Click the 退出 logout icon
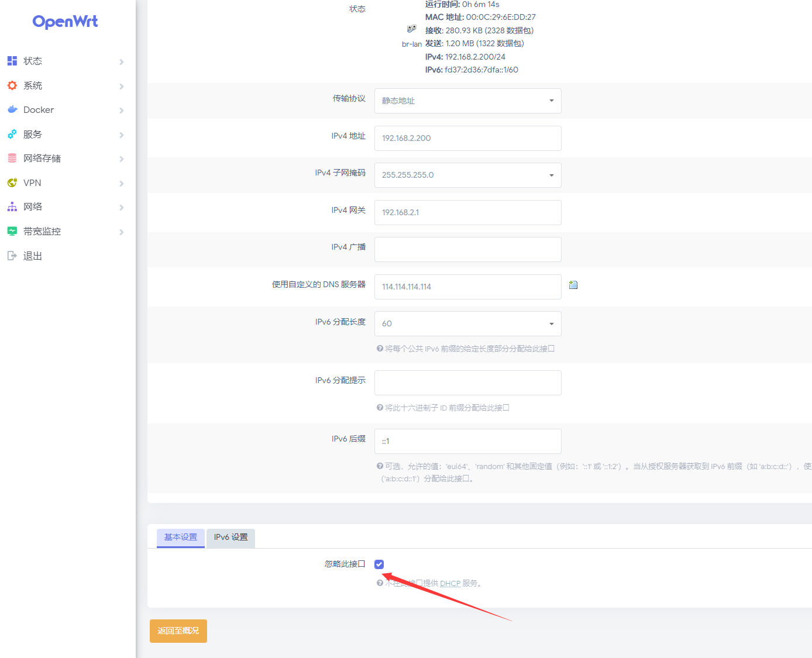 12,256
